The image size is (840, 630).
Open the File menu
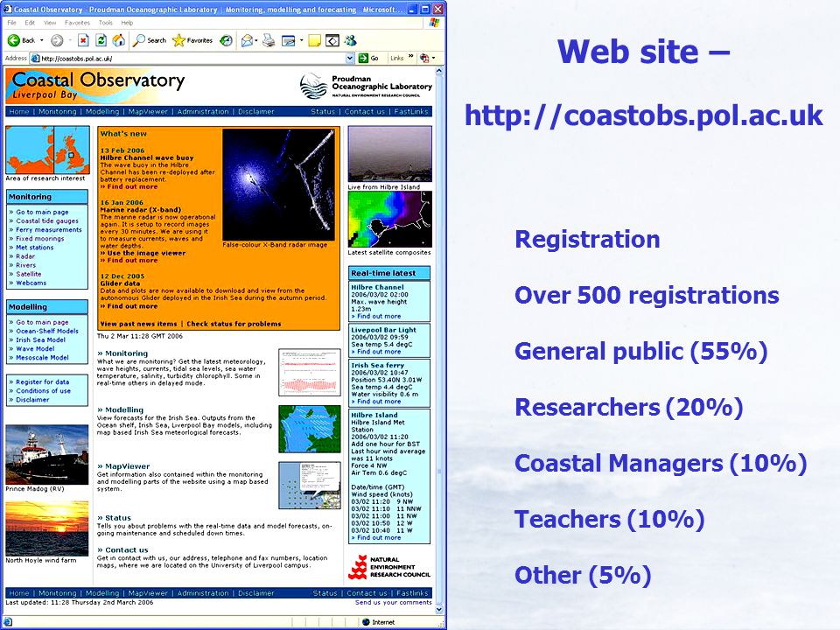[x=11, y=23]
